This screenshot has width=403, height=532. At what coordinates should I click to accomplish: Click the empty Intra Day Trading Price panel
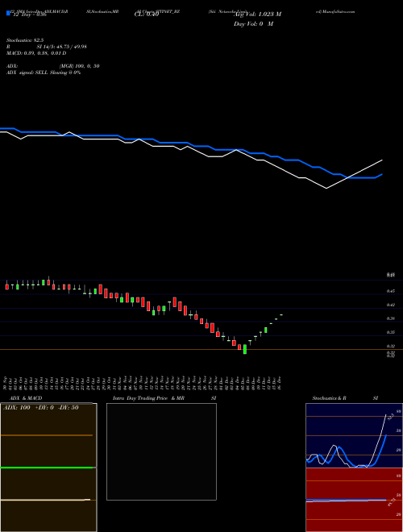[161, 451]
